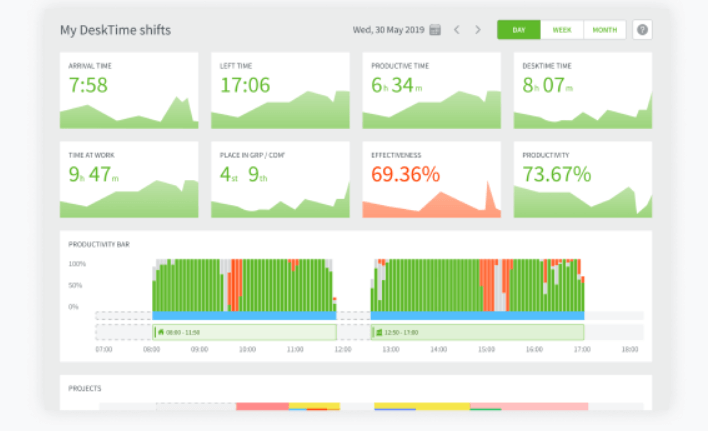Go to previous day arrow
Screen dimensions: 708x431
point(456,30)
